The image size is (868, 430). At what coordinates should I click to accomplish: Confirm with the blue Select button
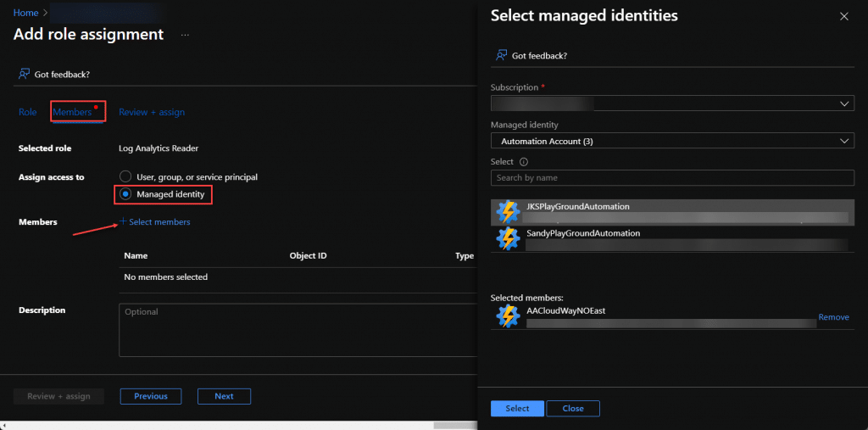518,409
